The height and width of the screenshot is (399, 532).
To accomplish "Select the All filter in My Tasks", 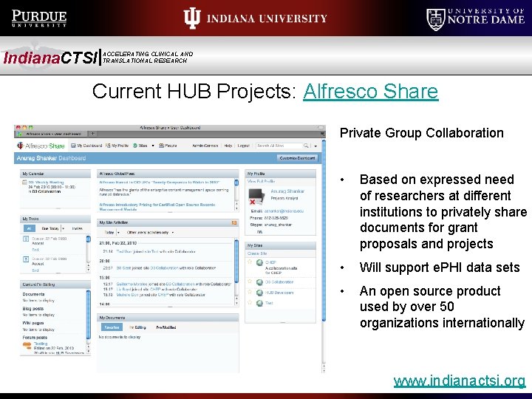I will tap(29, 228).
